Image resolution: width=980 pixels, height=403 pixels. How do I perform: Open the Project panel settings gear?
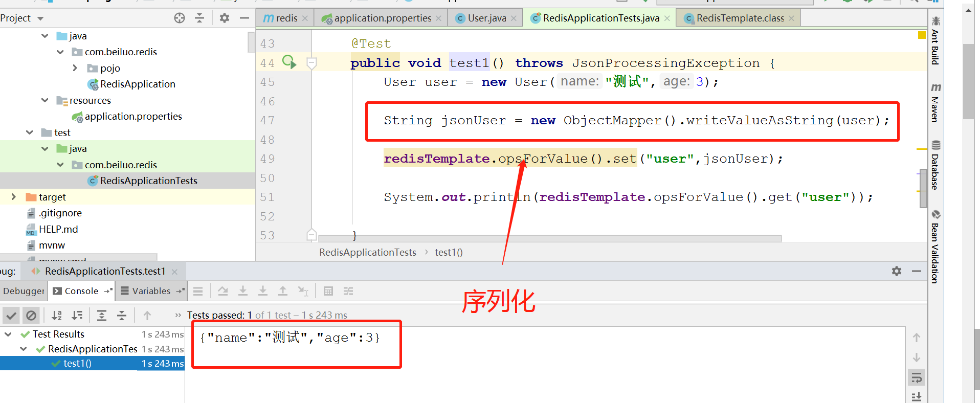[224, 18]
